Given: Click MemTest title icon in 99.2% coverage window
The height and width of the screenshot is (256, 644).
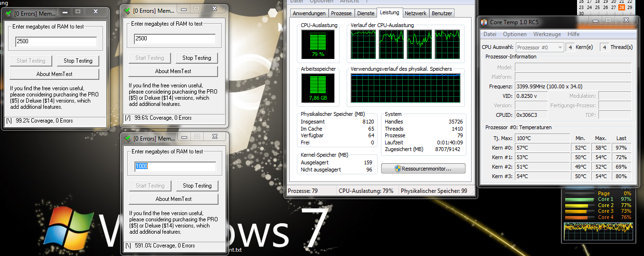Looking at the screenshot, I should (8, 13).
